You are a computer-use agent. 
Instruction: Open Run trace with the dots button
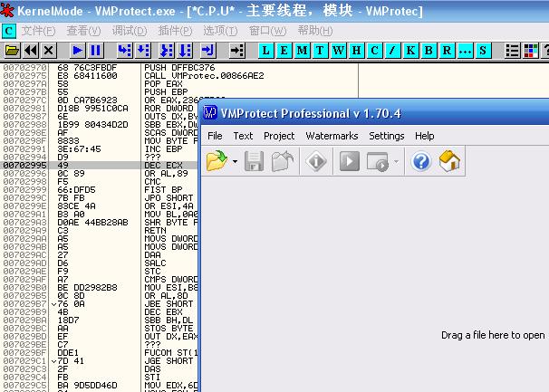(465, 51)
